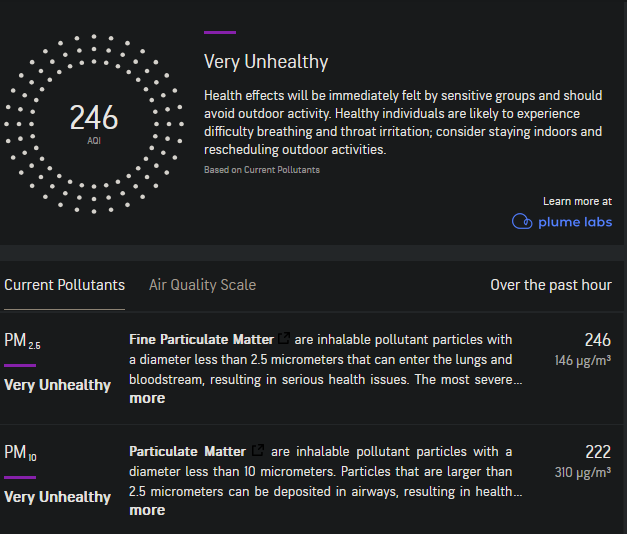Click the 'Very Unhealthy' main heading
The height and width of the screenshot is (534, 627).
pyautogui.click(x=266, y=62)
